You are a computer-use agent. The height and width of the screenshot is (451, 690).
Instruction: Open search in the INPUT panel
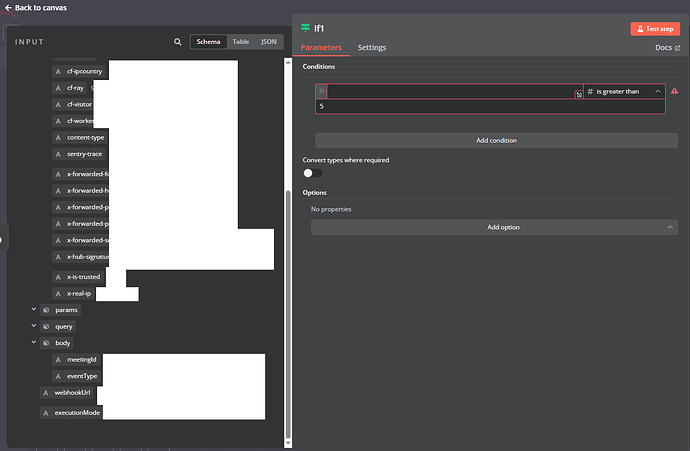pyautogui.click(x=177, y=42)
